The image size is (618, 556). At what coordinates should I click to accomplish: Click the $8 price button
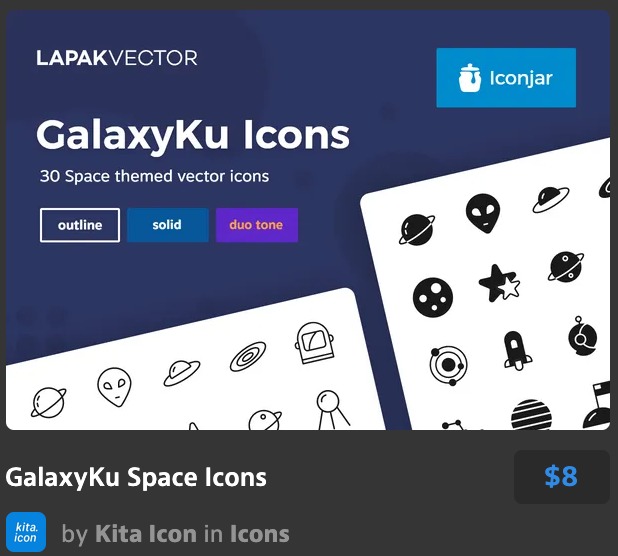(x=562, y=476)
